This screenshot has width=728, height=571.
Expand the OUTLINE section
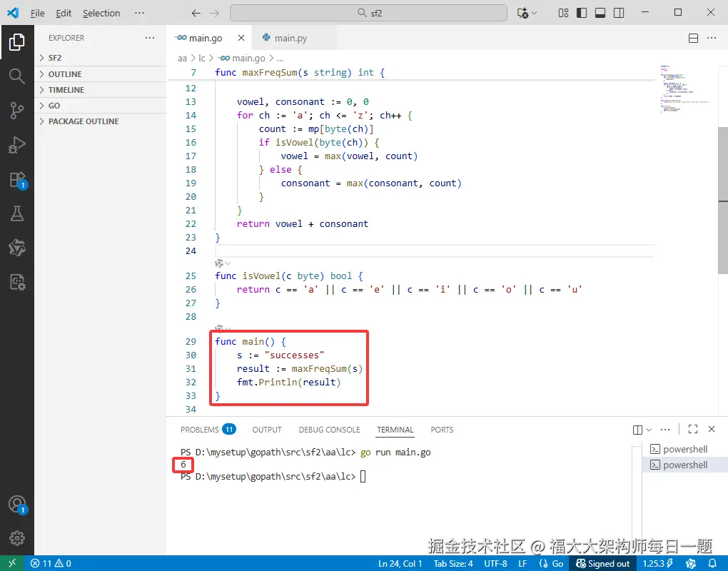coord(101,74)
